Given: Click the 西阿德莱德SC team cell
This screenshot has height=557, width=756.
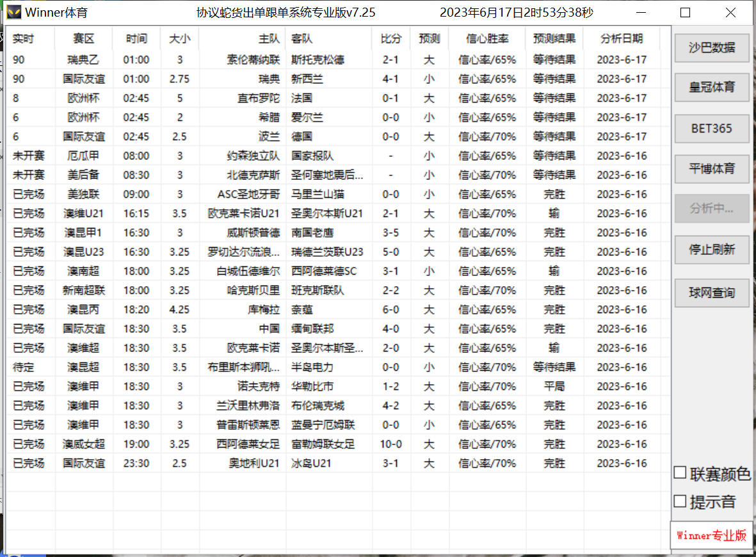Looking at the screenshot, I should [323, 271].
